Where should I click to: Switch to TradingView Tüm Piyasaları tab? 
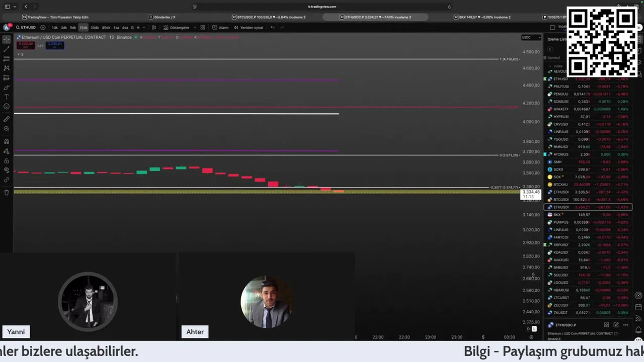pos(55,17)
